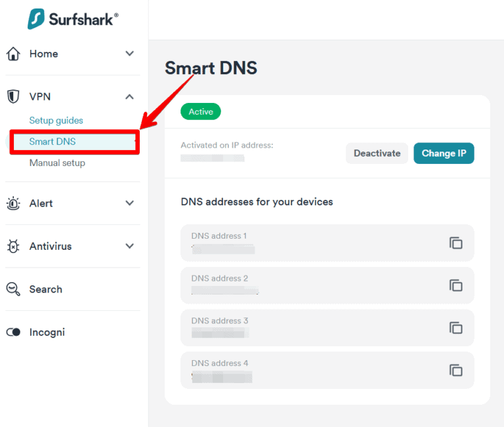
Task: Click the VPN shield icon
Action: [x=13, y=96]
